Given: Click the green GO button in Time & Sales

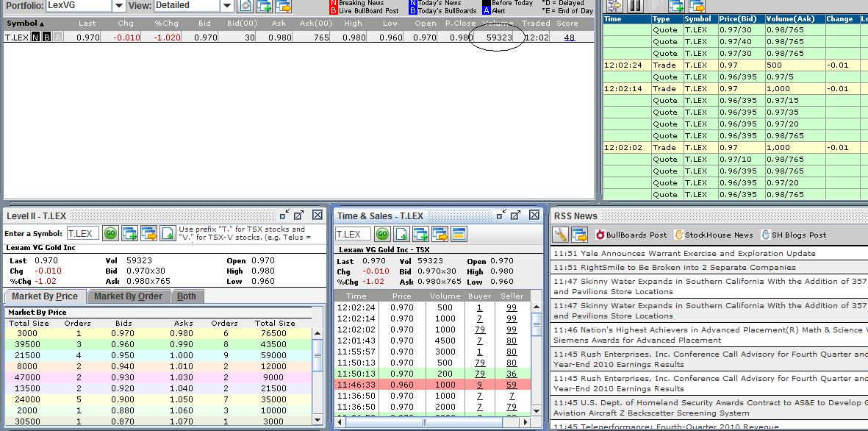Looking at the screenshot, I should coord(382,234).
